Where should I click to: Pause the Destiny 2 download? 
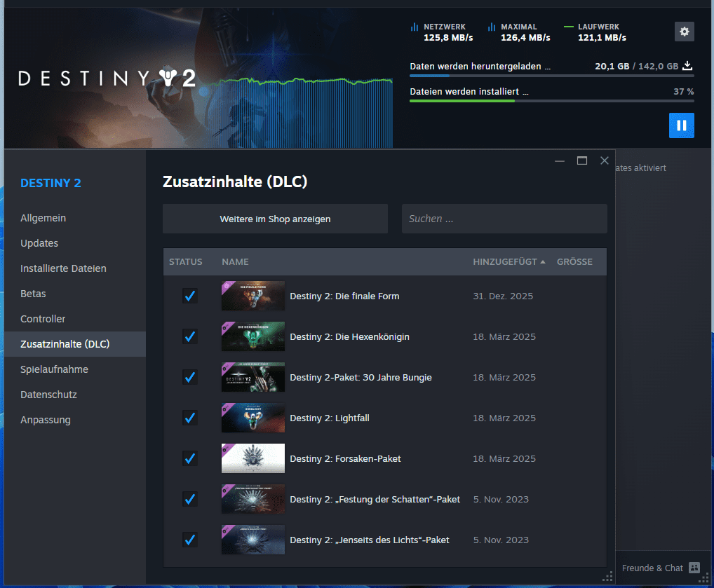[681, 125]
